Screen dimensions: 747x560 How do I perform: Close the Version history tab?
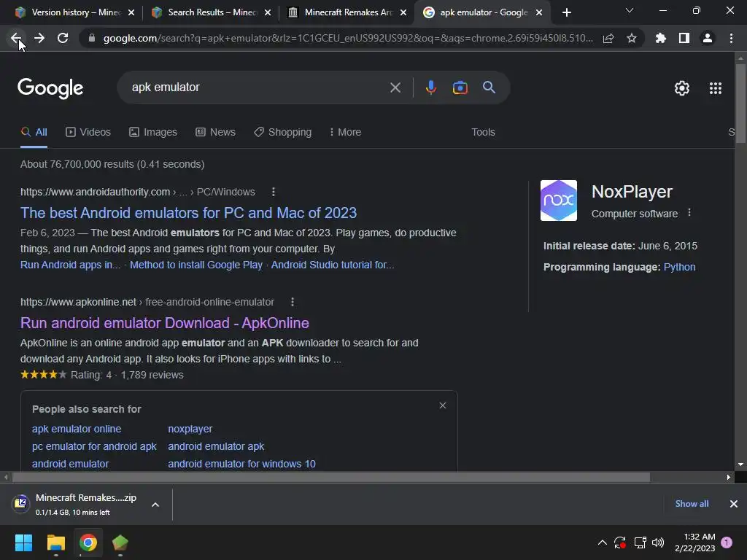[131, 12]
